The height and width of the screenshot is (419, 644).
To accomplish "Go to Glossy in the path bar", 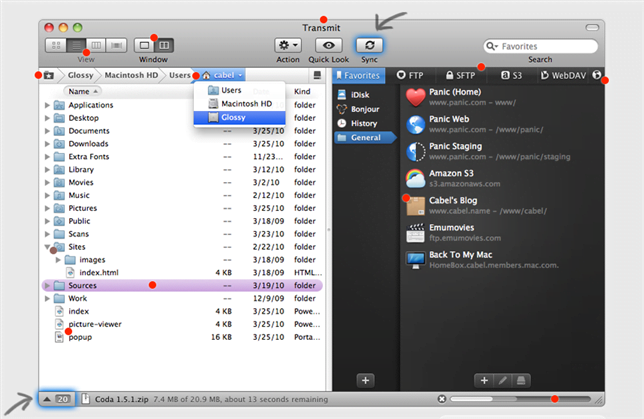I will click(x=80, y=75).
